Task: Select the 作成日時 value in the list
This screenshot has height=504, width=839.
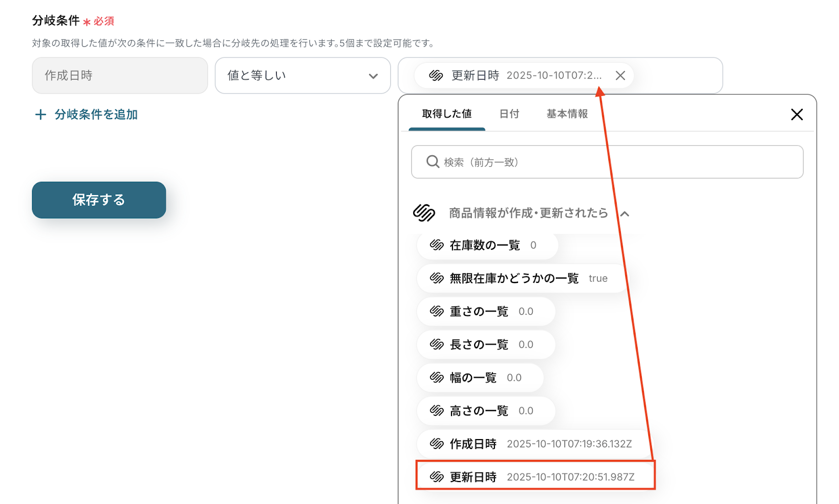Action: 535,444
